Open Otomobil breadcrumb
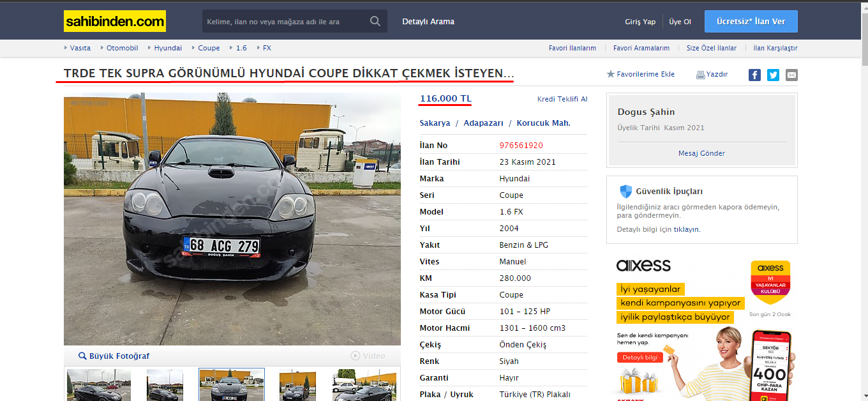 (x=123, y=48)
